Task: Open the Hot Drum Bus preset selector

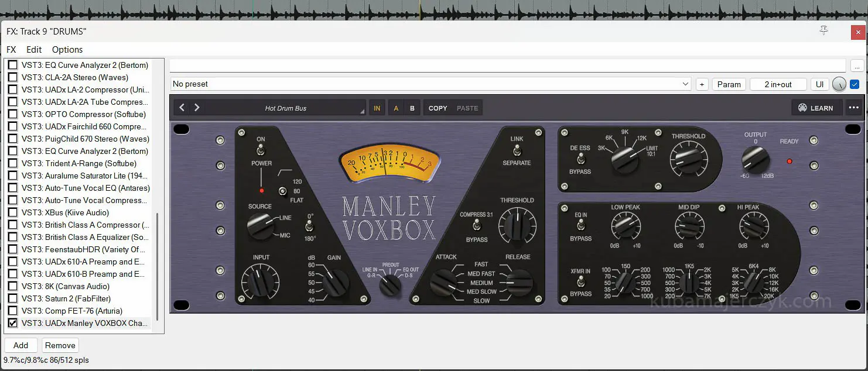Action: 286,108
